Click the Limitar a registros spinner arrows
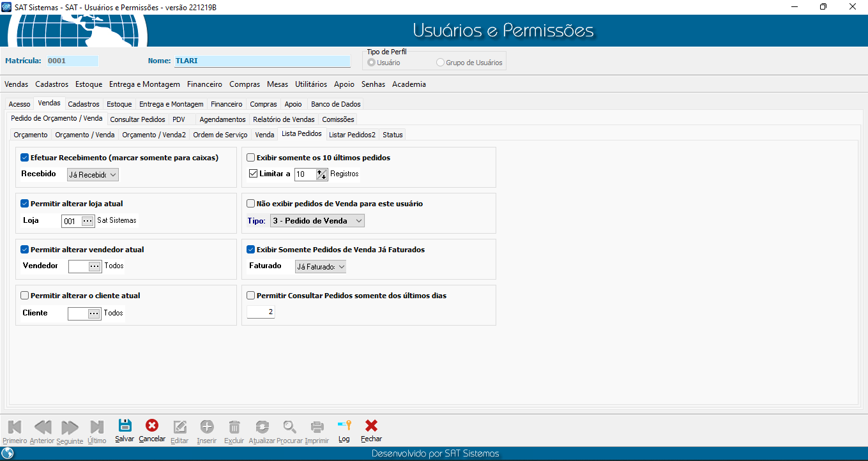The width and height of the screenshot is (868, 461). [x=321, y=174]
